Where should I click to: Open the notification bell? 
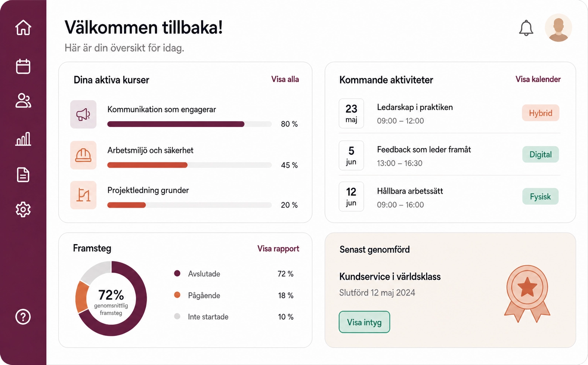[x=526, y=28]
